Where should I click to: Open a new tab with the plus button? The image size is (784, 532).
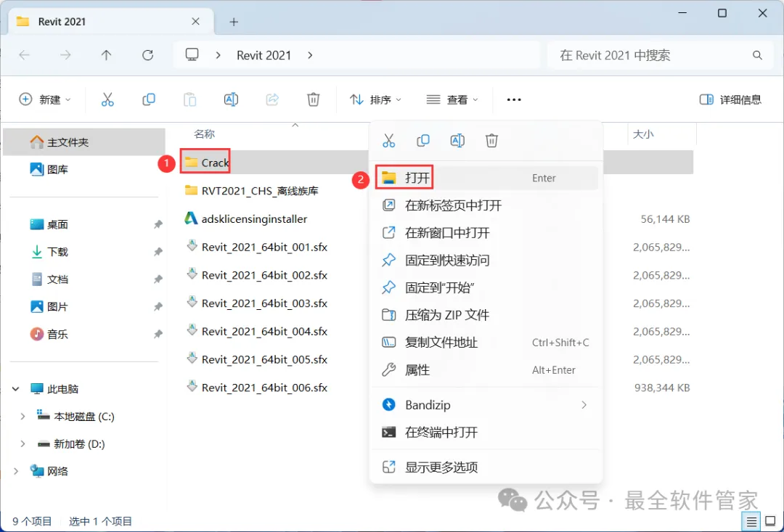[x=234, y=22]
